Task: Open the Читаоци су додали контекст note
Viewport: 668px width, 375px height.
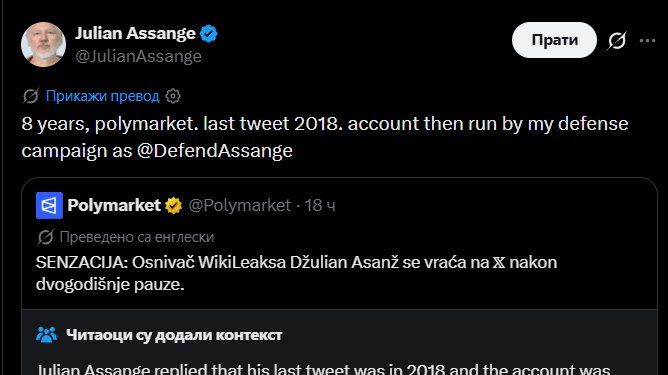Action: pos(174,335)
